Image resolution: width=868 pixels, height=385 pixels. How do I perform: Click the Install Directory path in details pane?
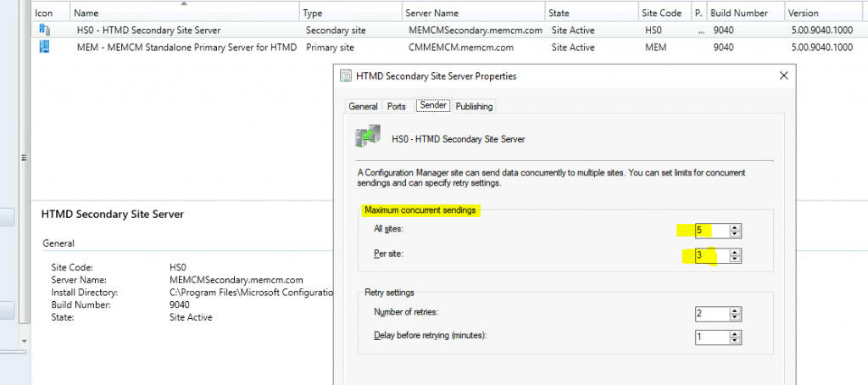click(x=251, y=292)
